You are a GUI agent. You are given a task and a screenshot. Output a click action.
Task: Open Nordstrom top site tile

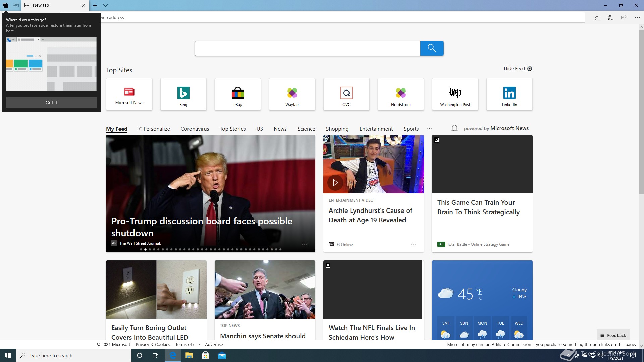[x=401, y=94]
